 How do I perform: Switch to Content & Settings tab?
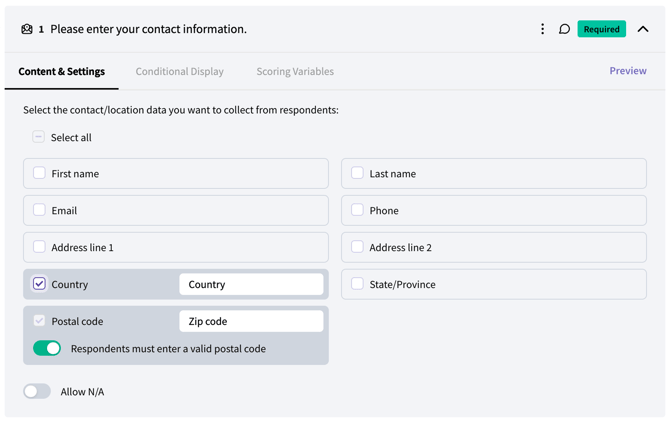(x=62, y=72)
